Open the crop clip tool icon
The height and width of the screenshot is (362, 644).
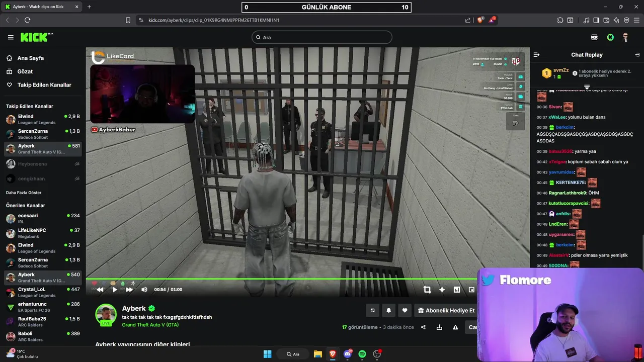pyautogui.click(x=427, y=290)
